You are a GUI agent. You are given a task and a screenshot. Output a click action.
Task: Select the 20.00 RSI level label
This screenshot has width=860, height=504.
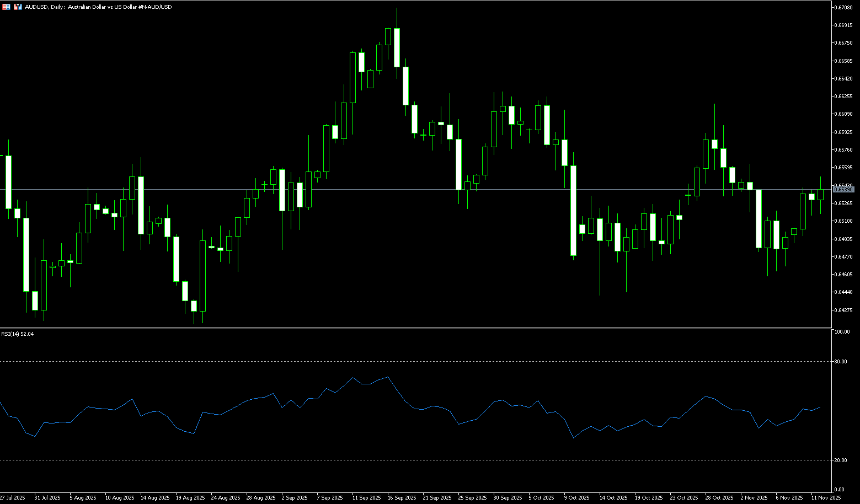841,460
